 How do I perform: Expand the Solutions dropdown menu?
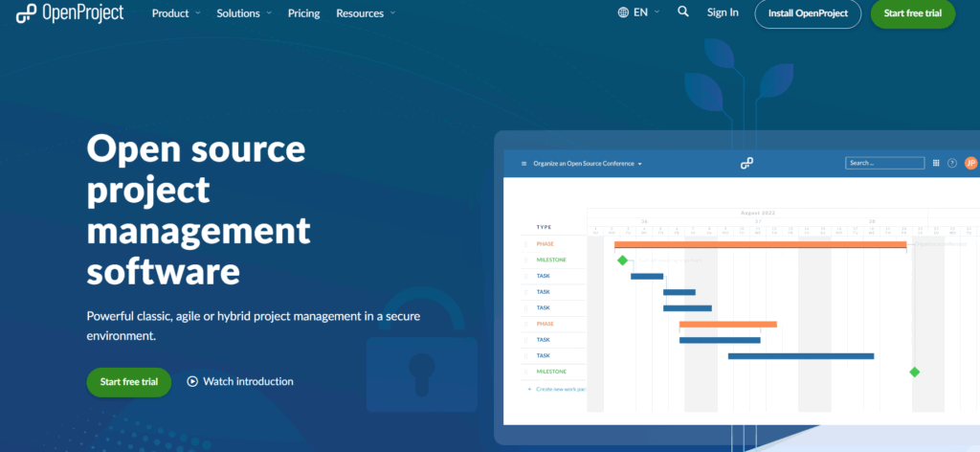244,13
